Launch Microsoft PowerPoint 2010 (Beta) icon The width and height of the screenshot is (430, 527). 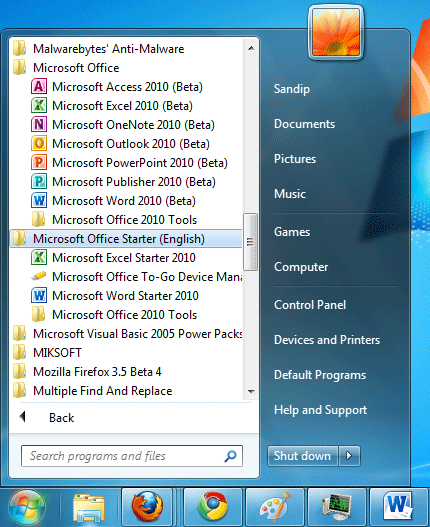[39, 162]
